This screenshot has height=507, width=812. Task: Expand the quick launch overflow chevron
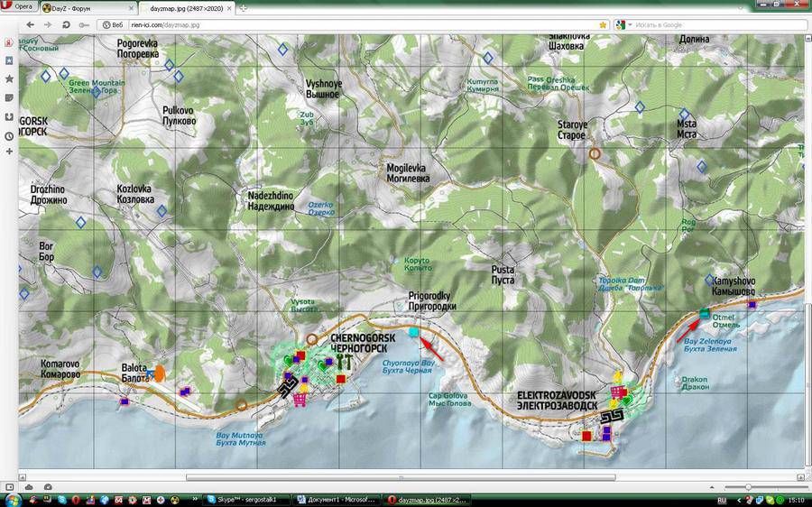pyautogui.click(x=196, y=499)
